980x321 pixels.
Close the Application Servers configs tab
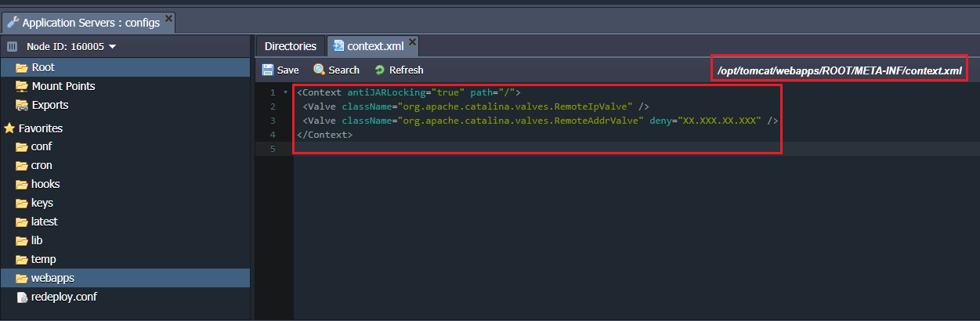(x=168, y=18)
